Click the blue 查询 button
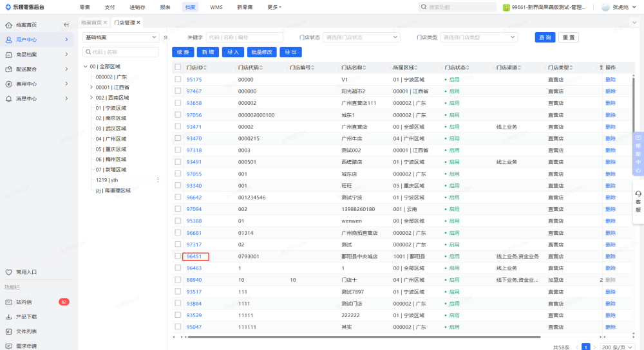The width and height of the screenshot is (644, 350). (545, 37)
